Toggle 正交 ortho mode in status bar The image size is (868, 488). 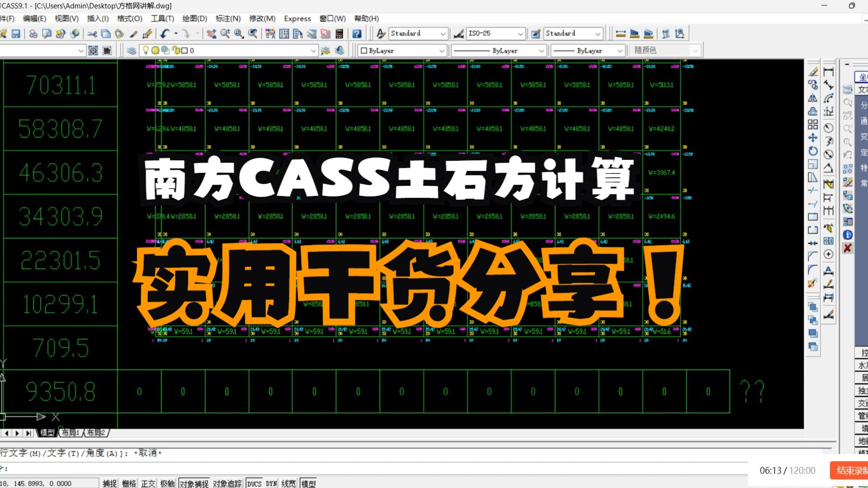(148, 483)
